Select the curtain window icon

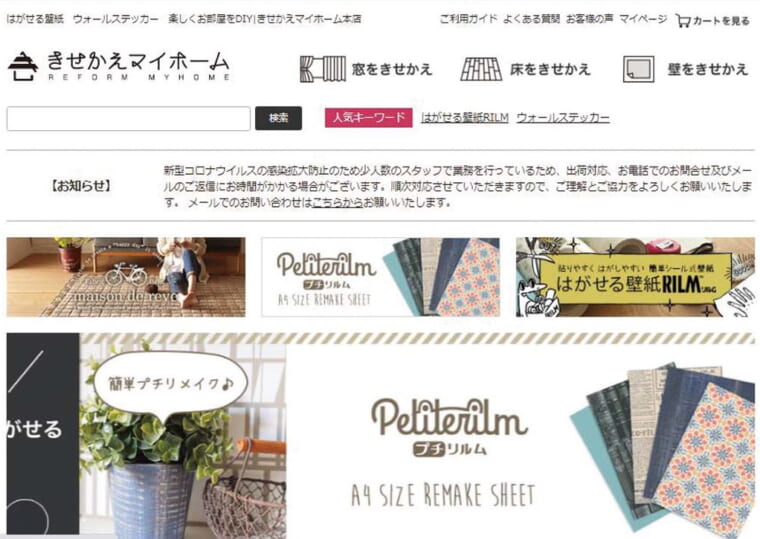click(x=322, y=69)
